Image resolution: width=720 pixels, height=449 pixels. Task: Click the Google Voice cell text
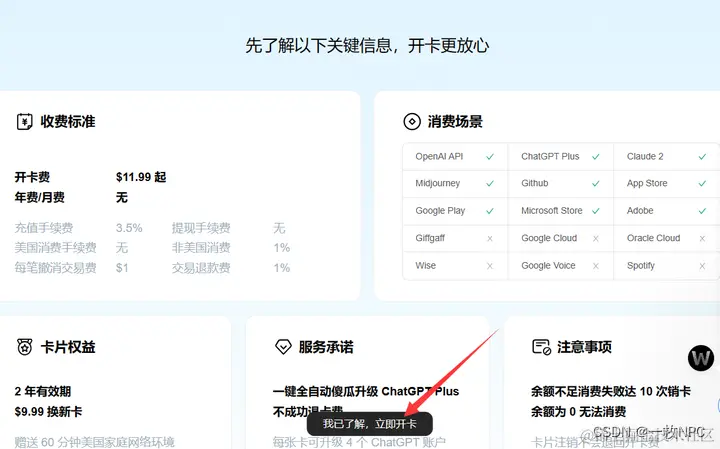pos(548,266)
